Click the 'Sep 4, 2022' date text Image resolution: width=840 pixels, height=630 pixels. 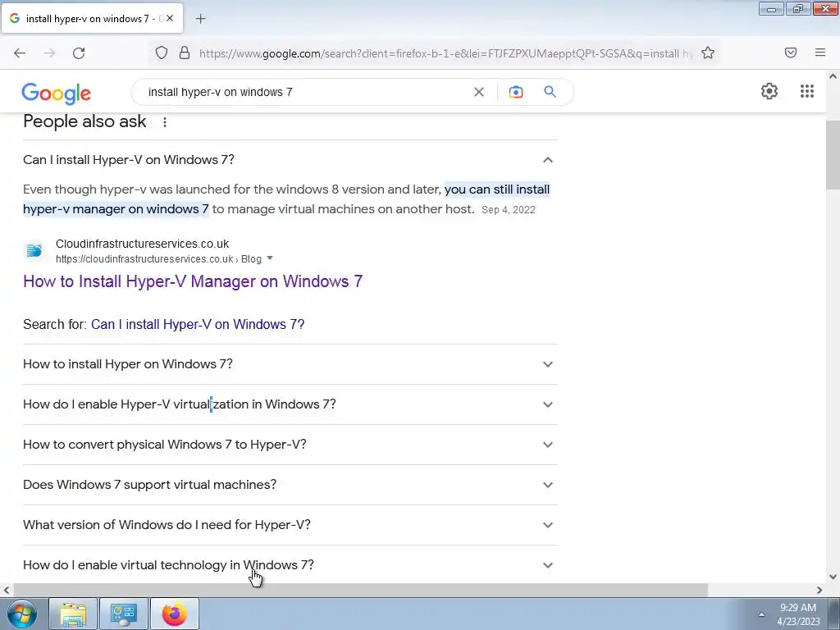(x=509, y=210)
